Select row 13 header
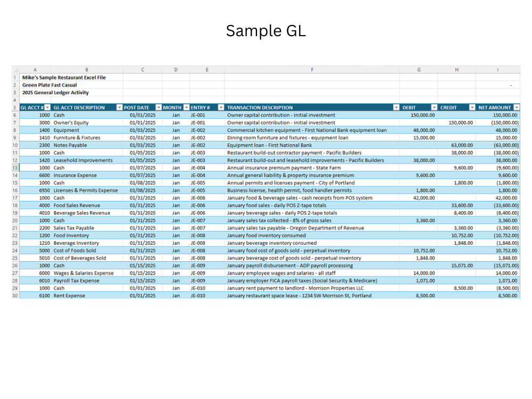Image resolution: width=532 pixels, height=399 pixels. point(15,168)
